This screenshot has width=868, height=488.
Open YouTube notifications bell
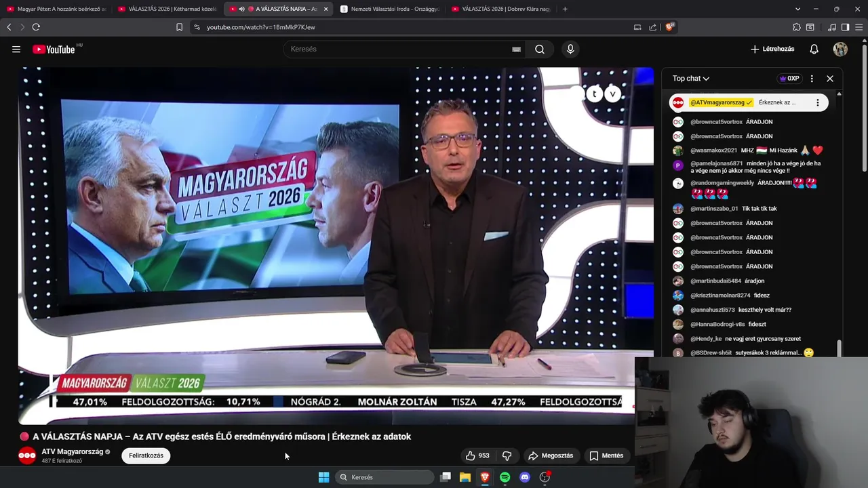[x=814, y=49]
